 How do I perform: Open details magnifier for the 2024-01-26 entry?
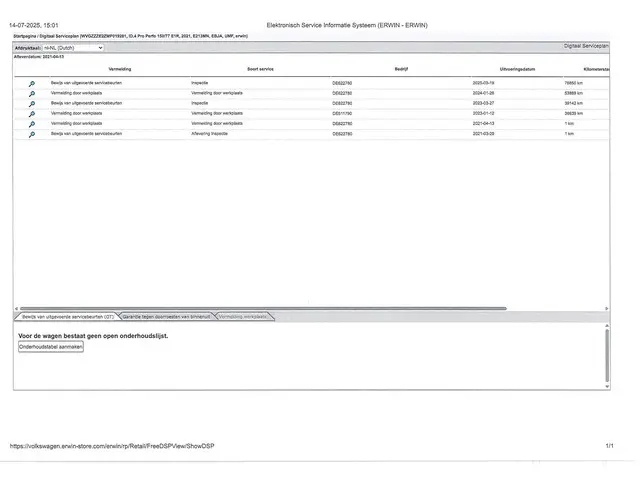pyautogui.click(x=32, y=94)
